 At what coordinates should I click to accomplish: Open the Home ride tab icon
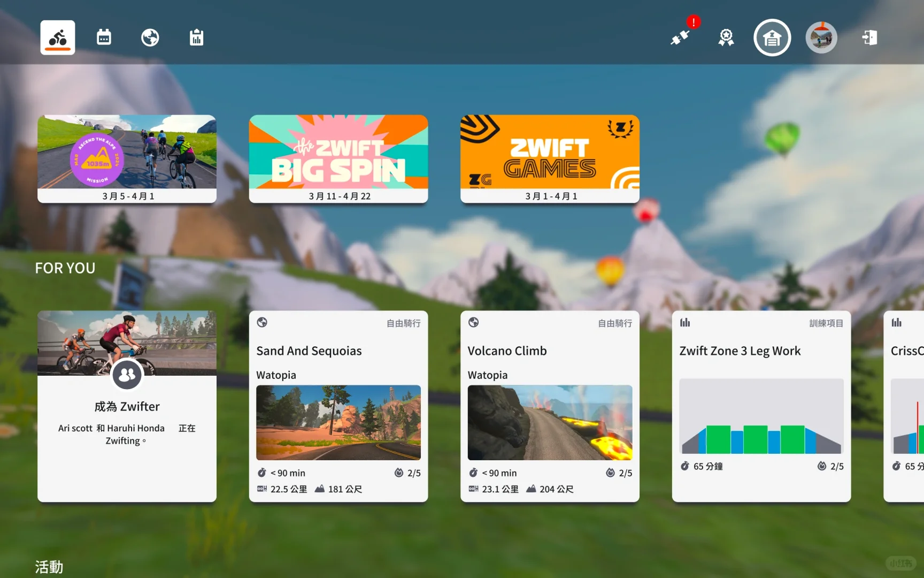(58, 38)
